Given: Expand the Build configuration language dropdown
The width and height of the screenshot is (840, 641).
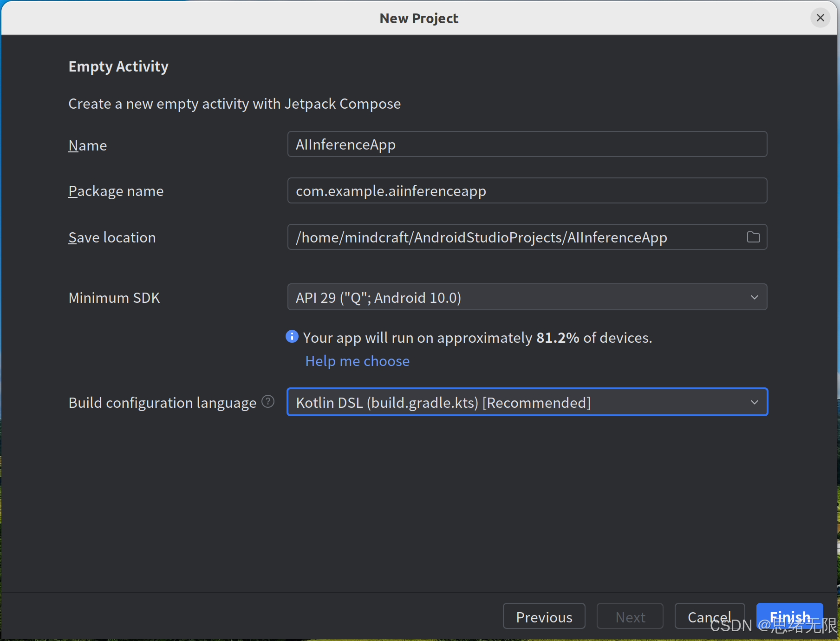Looking at the screenshot, I should point(527,402).
